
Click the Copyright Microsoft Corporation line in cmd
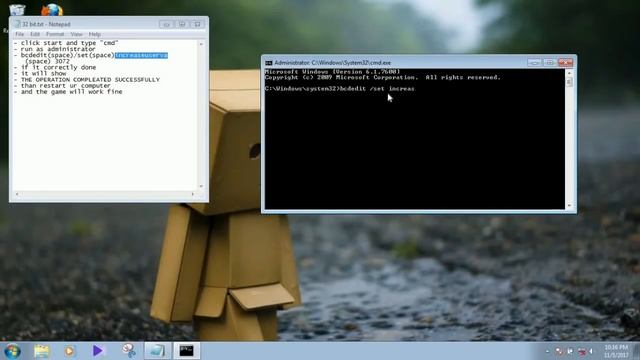[382, 77]
